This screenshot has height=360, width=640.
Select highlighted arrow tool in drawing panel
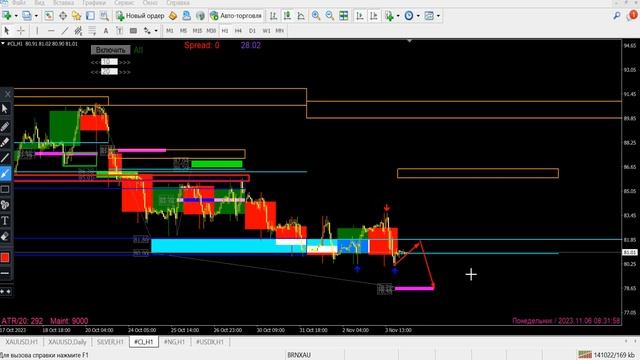[5, 173]
